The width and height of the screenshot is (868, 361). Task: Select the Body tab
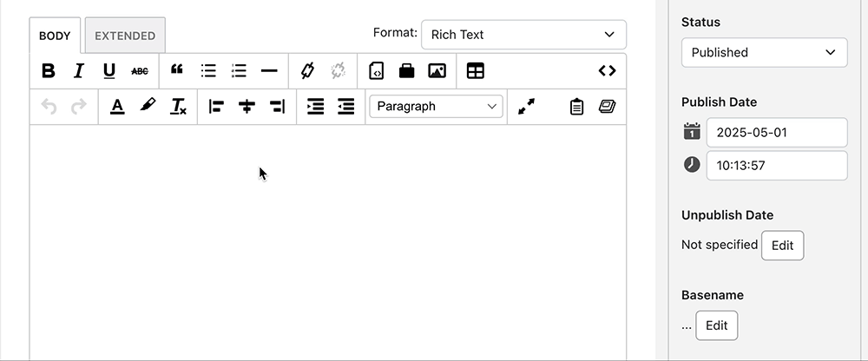pyautogui.click(x=55, y=36)
